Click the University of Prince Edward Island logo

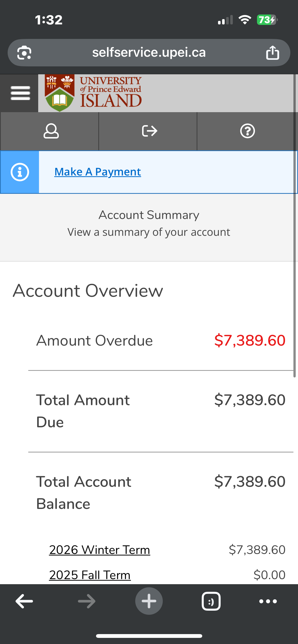(x=93, y=93)
